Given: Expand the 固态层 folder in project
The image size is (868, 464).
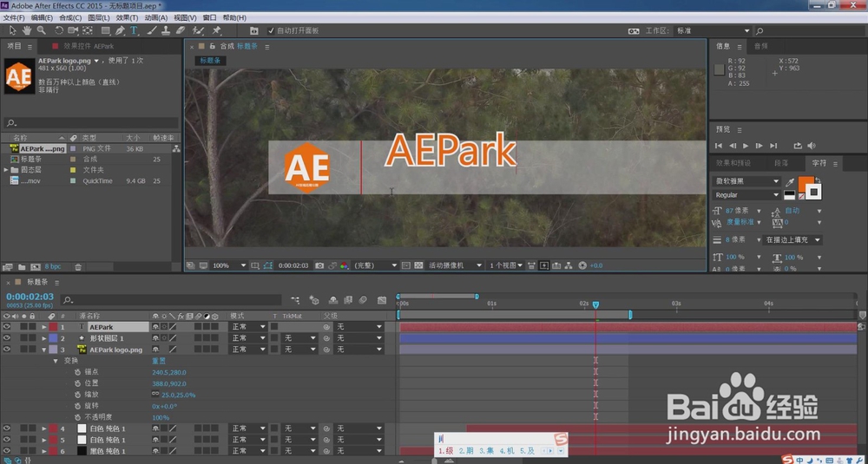Looking at the screenshot, I should (x=6, y=170).
